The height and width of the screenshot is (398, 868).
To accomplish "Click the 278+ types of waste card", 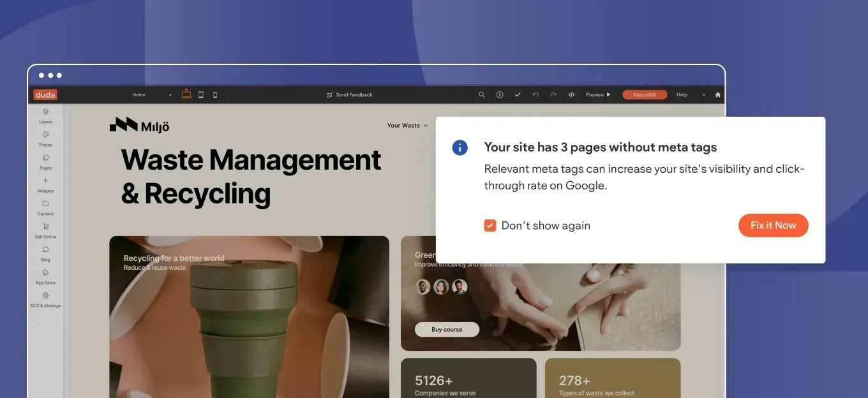I will (x=613, y=378).
